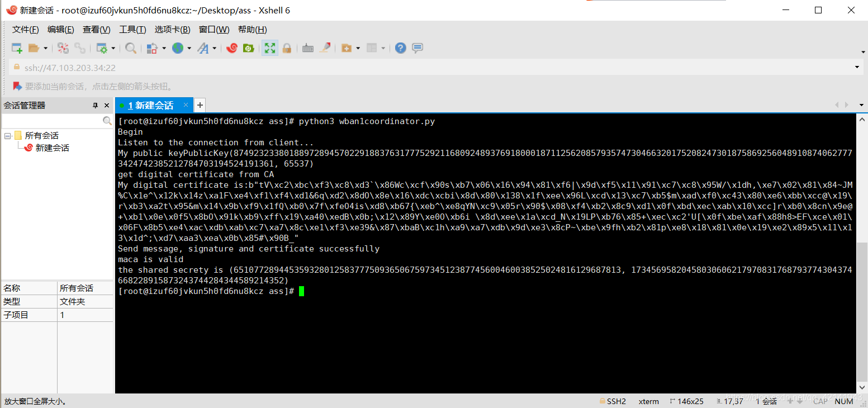Close the 新建会话 tab
The height and width of the screenshot is (408, 868).
[x=186, y=105]
